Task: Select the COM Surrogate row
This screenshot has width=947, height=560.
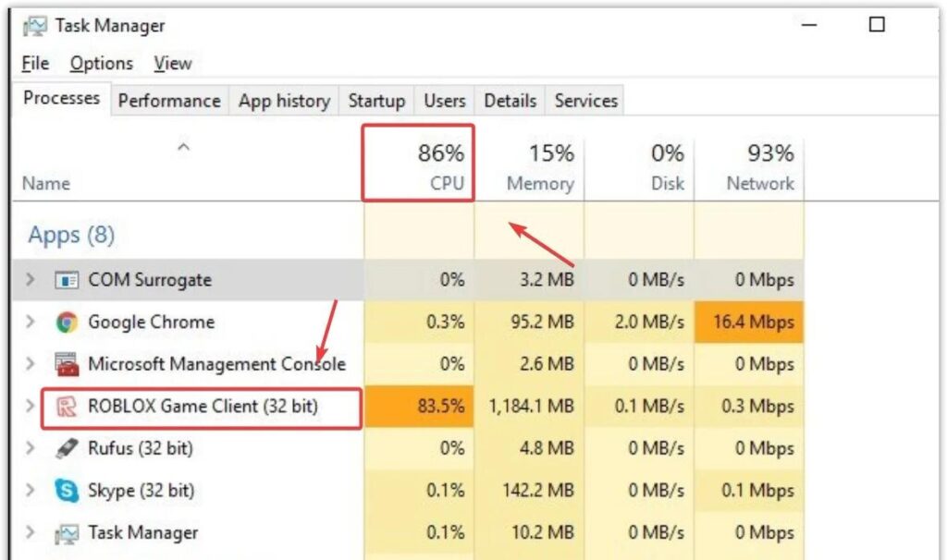Action: (408, 280)
